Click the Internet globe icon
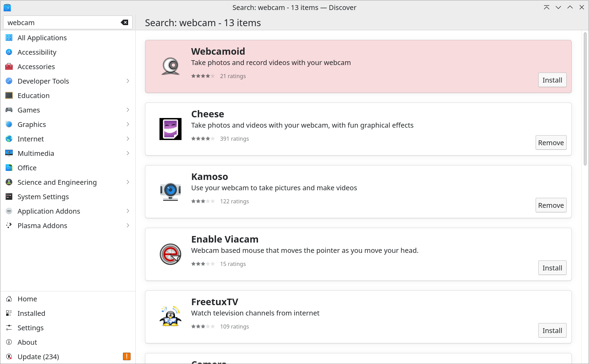The height and width of the screenshot is (364, 589). tap(9, 139)
